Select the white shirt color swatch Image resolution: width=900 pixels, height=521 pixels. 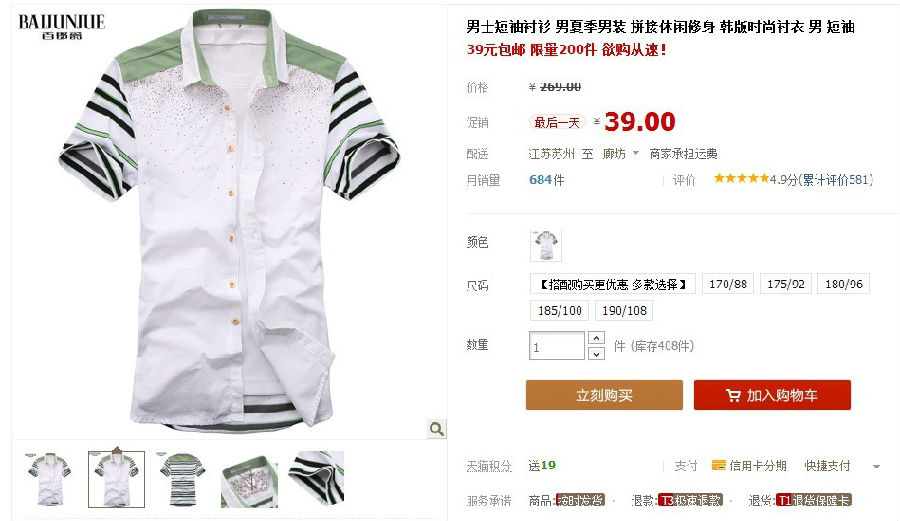coord(545,245)
